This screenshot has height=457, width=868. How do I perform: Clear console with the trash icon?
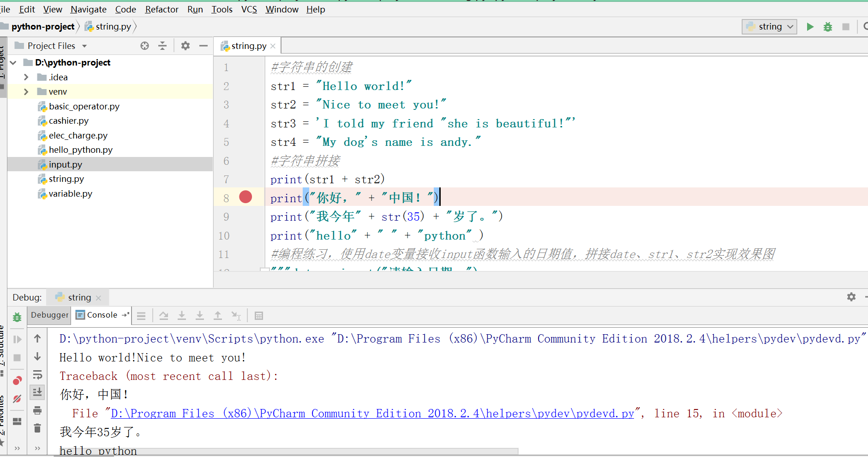[x=37, y=428]
